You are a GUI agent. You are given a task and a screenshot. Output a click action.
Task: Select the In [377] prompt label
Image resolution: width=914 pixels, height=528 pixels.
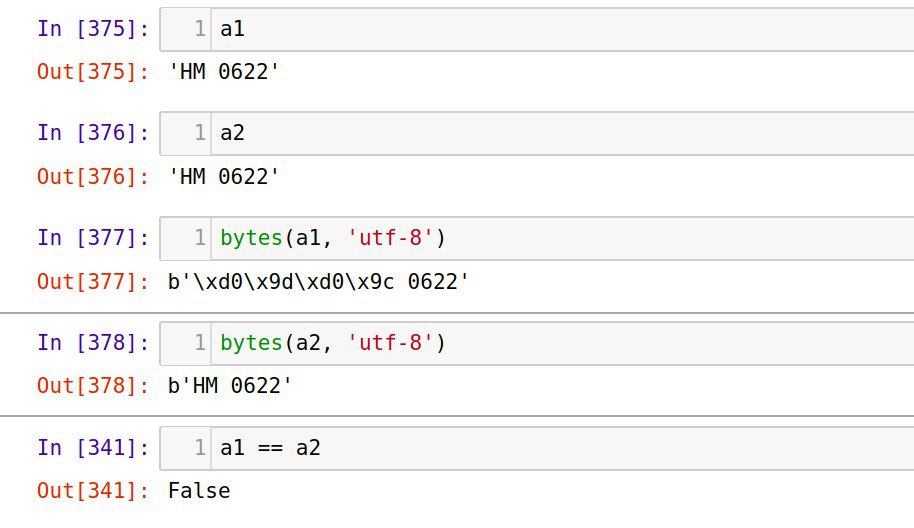tap(93, 238)
